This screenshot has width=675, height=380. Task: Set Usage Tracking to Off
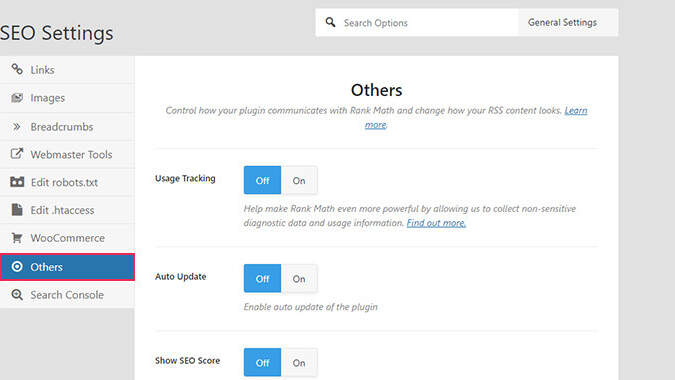[262, 180]
